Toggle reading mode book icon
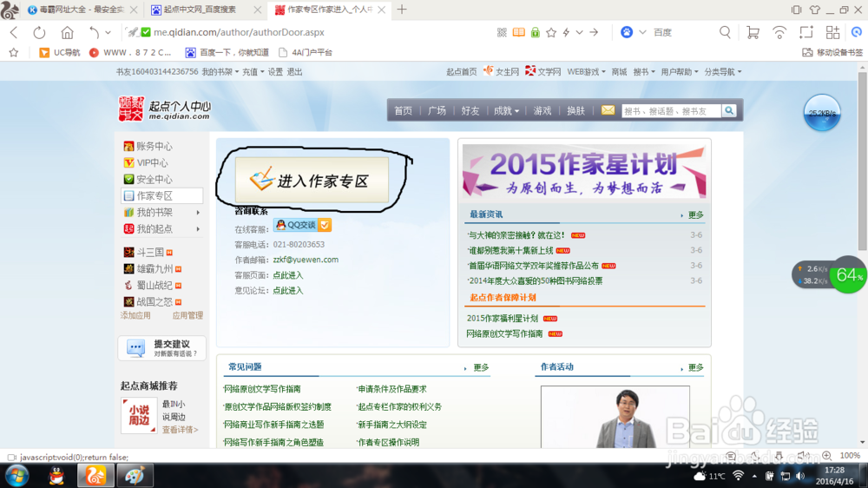The image size is (868, 488). tap(519, 33)
